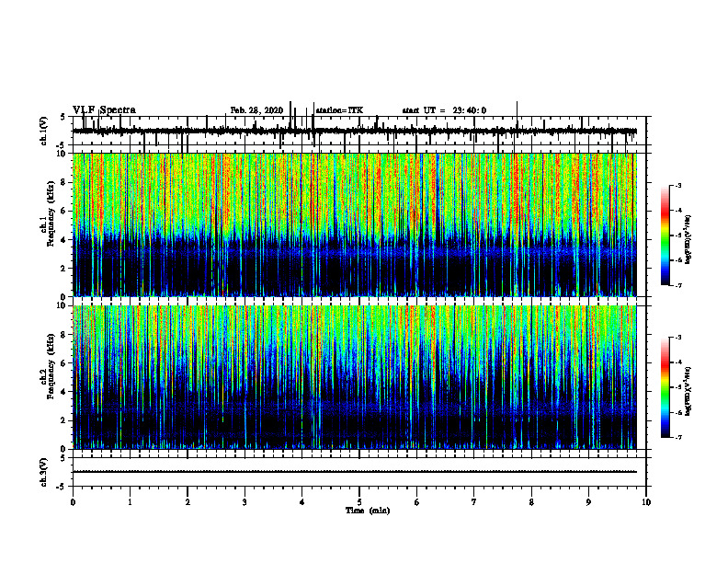Click the "-7" label on ch.2 colorbar

(x=678, y=437)
